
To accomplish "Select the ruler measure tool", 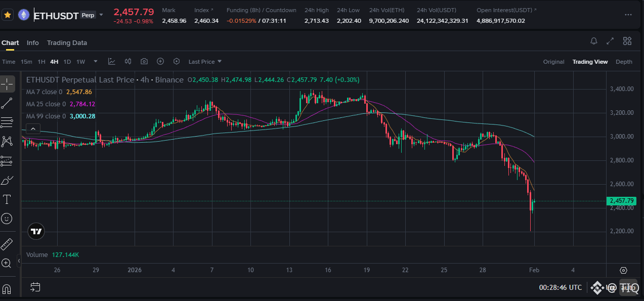I will point(7,244).
